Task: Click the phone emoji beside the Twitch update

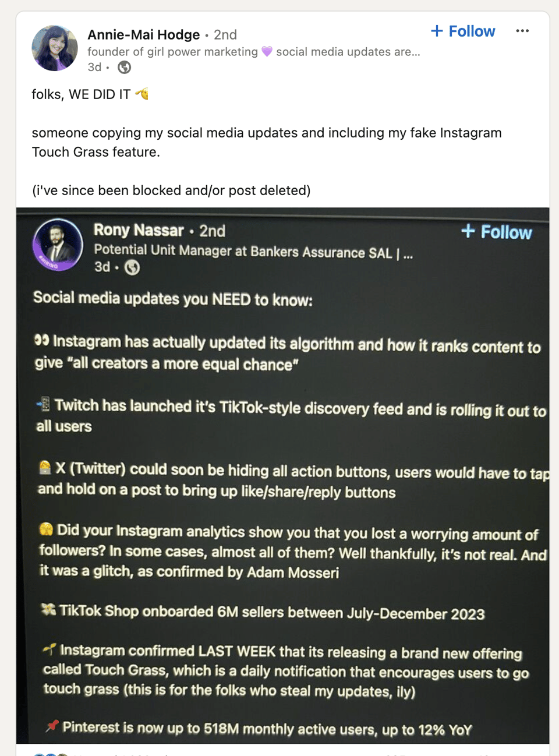Action: click(43, 404)
